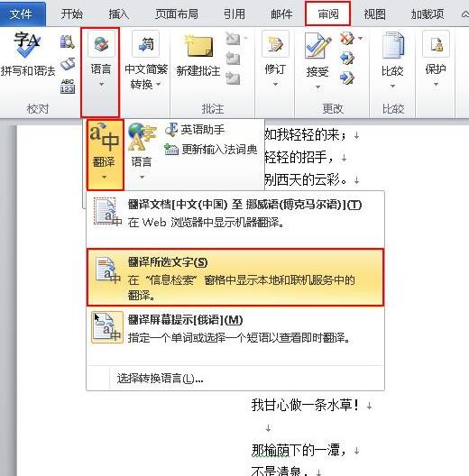Click the line 那榆荫下的一潭，
This screenshot has height=476, width=469.
point(299,450)
